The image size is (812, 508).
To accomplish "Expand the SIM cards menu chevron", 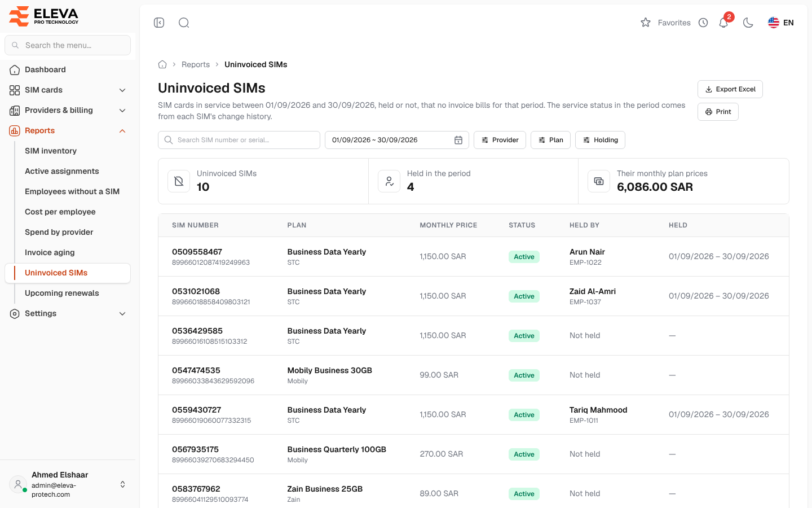I will click(122, 90).
